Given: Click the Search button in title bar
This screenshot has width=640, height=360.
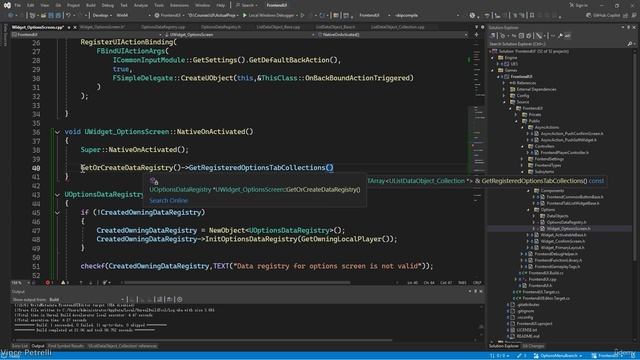Looking at the screenshot, I should pyautogui.click(x=247, y=5).
